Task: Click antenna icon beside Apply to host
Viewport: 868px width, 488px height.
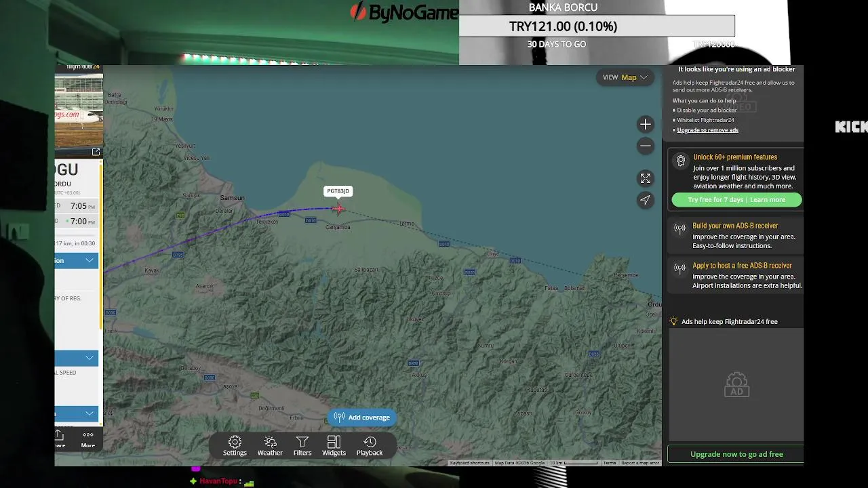Action: (679, 269)
